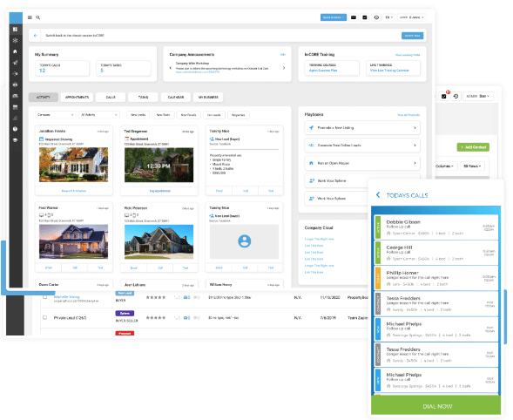Open the Today's Tasks summary tile
The width and height of the screenshot is (513, 420).
point(124,68)
